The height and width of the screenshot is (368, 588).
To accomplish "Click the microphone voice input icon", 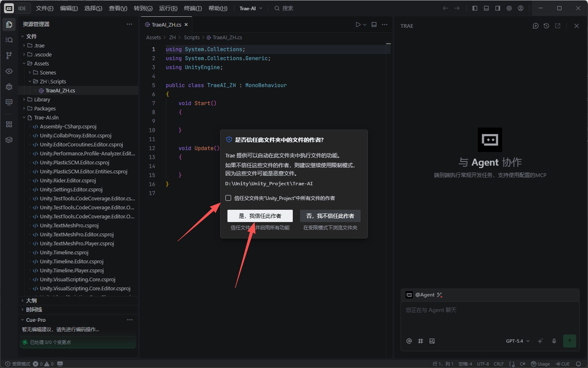I will 554,341.
